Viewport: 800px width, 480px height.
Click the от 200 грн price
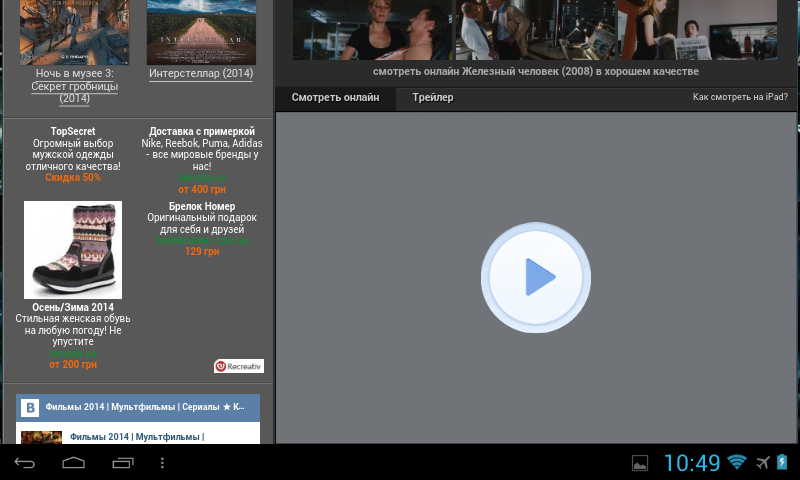73,364
